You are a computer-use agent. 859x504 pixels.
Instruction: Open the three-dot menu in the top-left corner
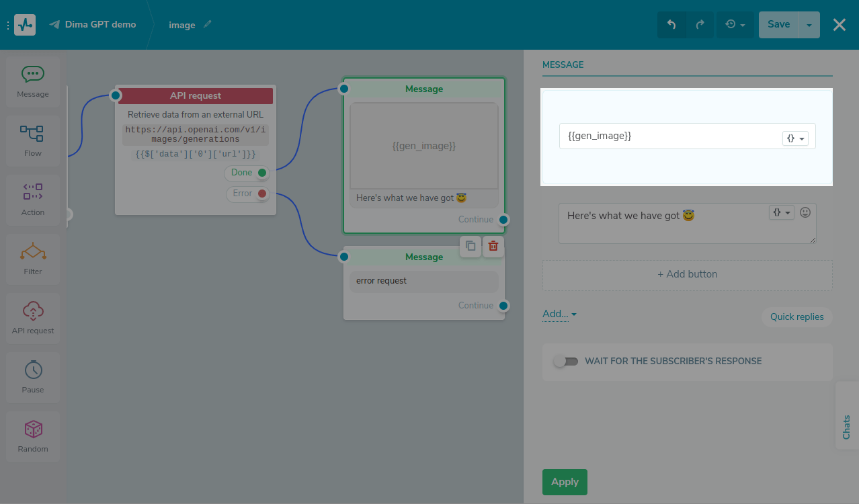tap(7, 25)
